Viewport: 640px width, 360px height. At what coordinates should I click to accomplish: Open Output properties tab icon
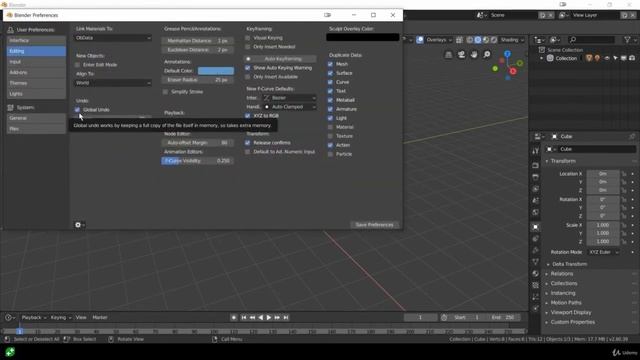pyautogui.click(x=536, y=177)
